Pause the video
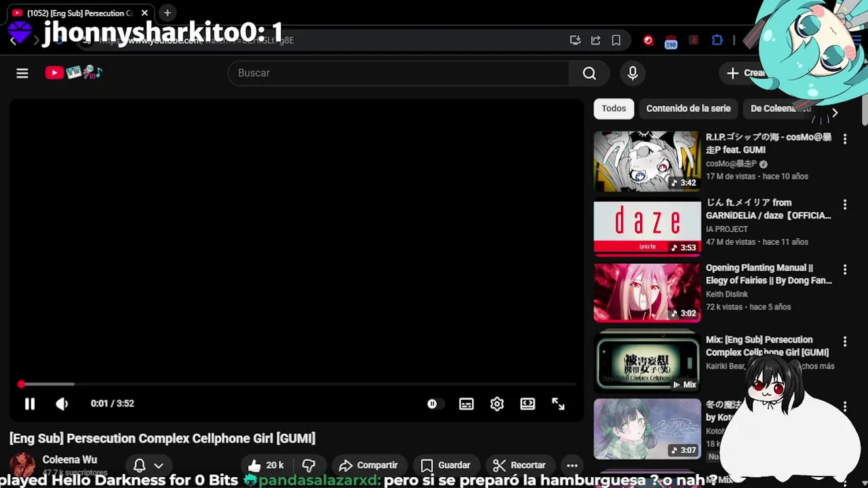 coord(30,404)
